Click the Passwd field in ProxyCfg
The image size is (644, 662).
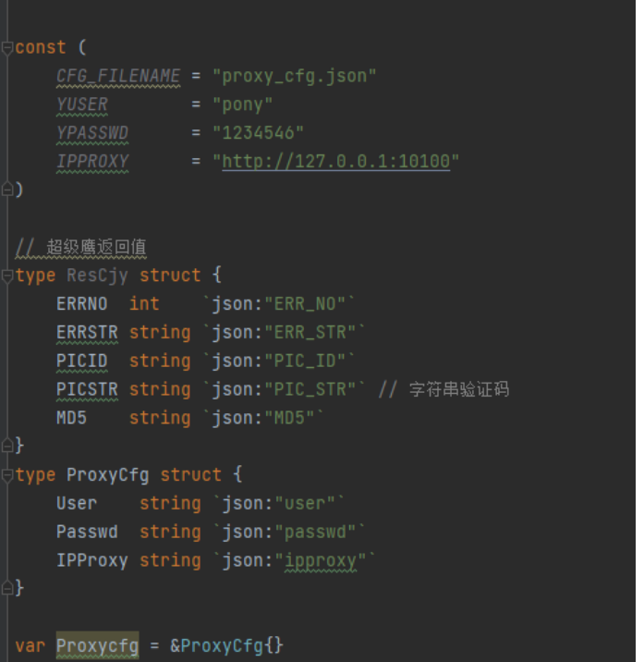pyautogui.click(x=88, y=532)
